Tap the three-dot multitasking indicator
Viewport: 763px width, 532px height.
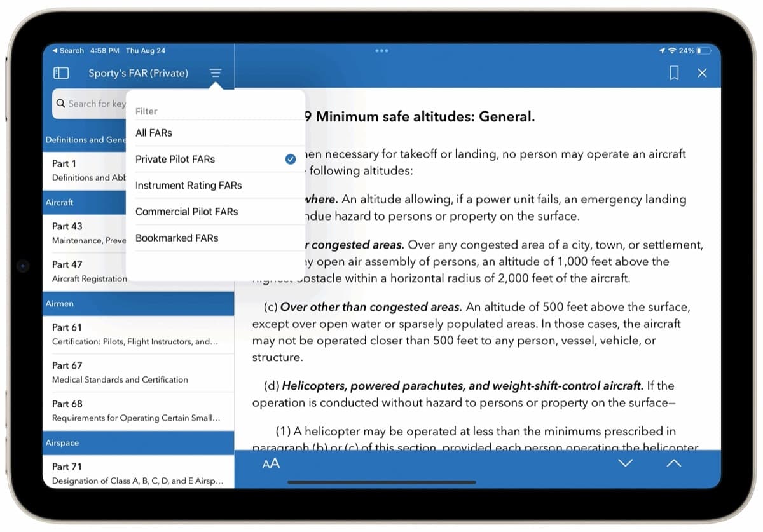(x=381, y=51)
